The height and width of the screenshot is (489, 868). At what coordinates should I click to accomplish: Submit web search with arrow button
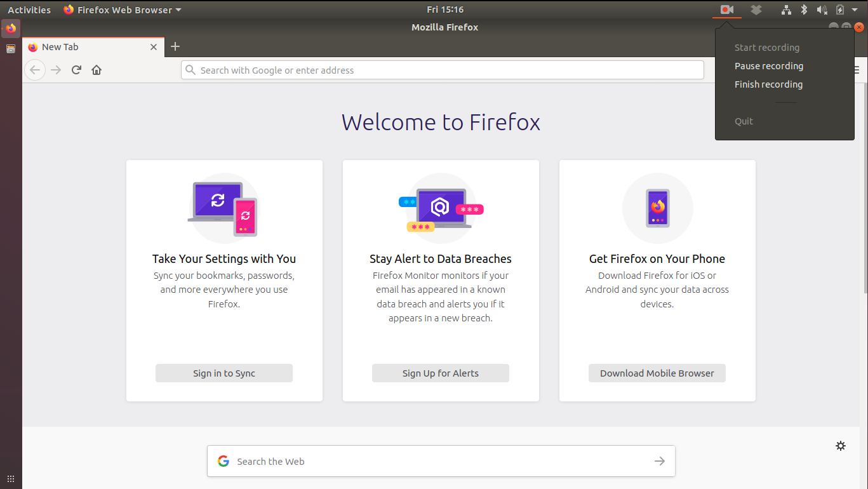pos(660,461)
